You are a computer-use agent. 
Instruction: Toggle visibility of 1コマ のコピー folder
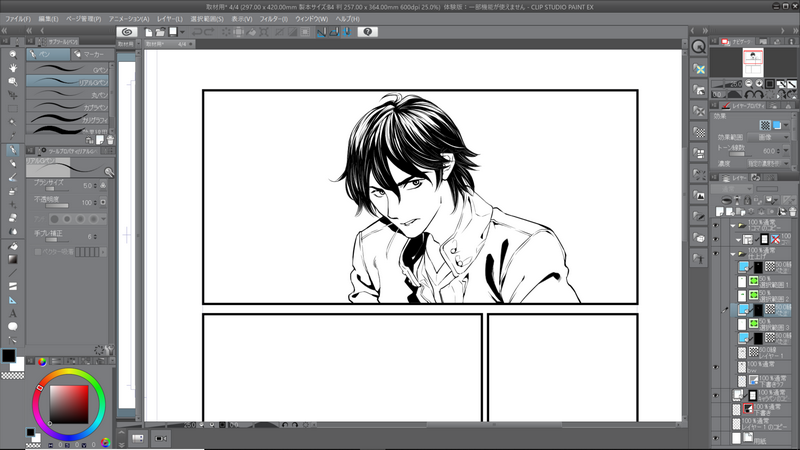pos(716,225)
